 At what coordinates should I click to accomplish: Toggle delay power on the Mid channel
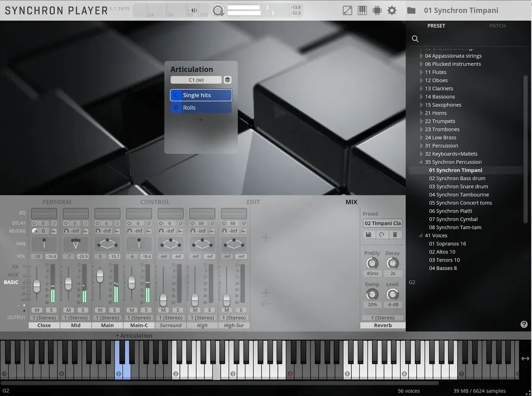66,223
